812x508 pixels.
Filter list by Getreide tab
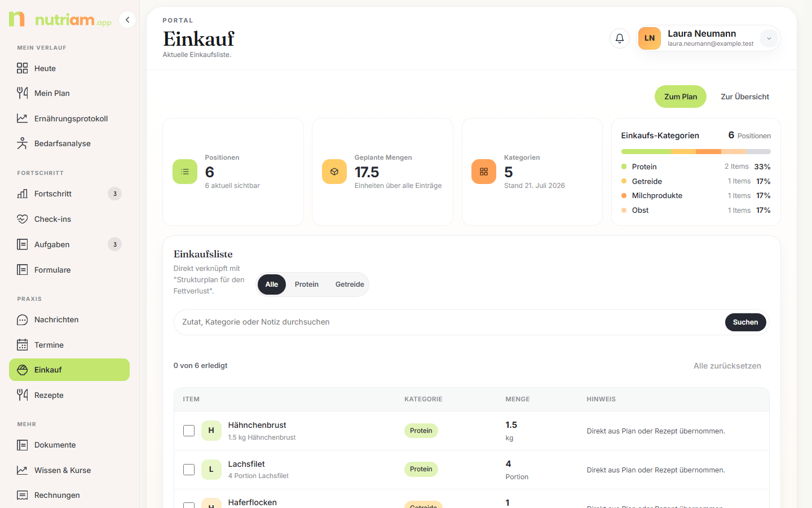[350, 284]
